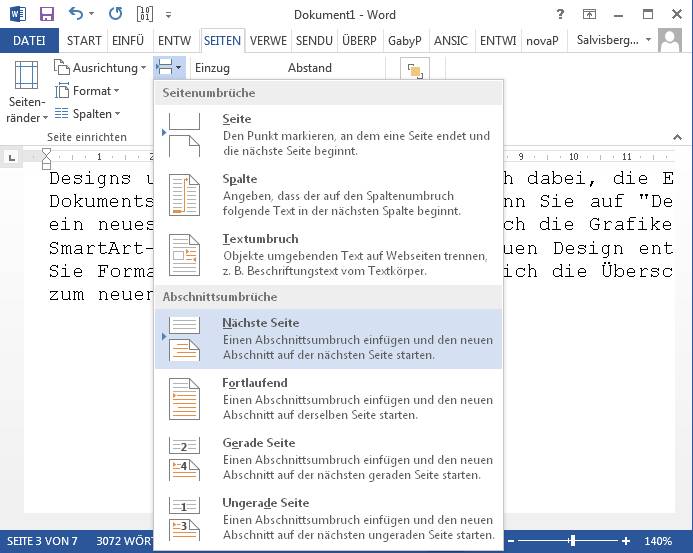Open the undo history dropdown arrow
The height and width of the screenshot is (553, 693).
click(x=91, y=14)
